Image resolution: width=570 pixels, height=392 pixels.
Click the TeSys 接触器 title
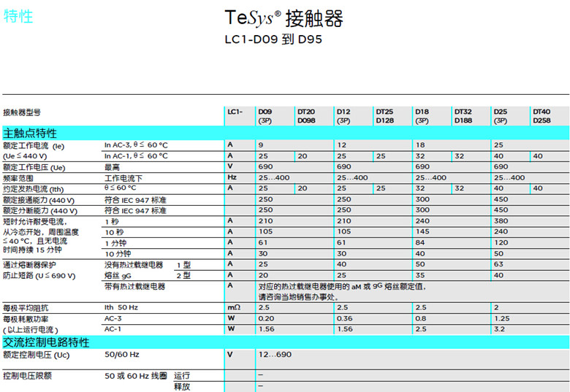tap(284, 19)
